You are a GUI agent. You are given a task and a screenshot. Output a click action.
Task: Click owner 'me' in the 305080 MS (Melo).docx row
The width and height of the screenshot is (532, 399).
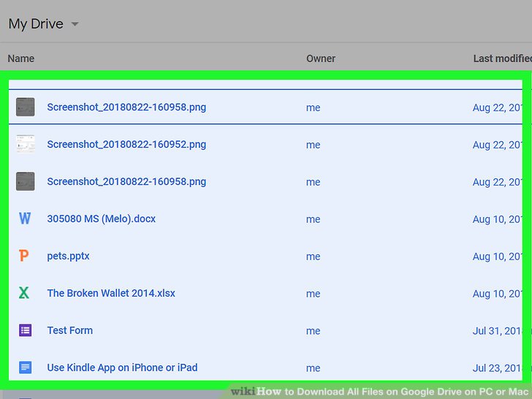click(313, 219)
